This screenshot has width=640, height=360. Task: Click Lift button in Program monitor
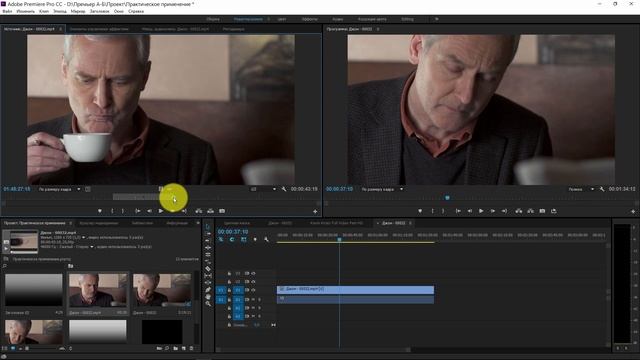(518, 211)
